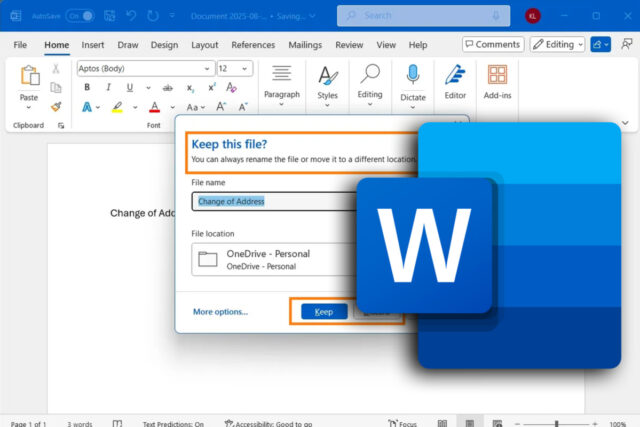
Task: Expand the font color arrow
Action: (173, 107)
